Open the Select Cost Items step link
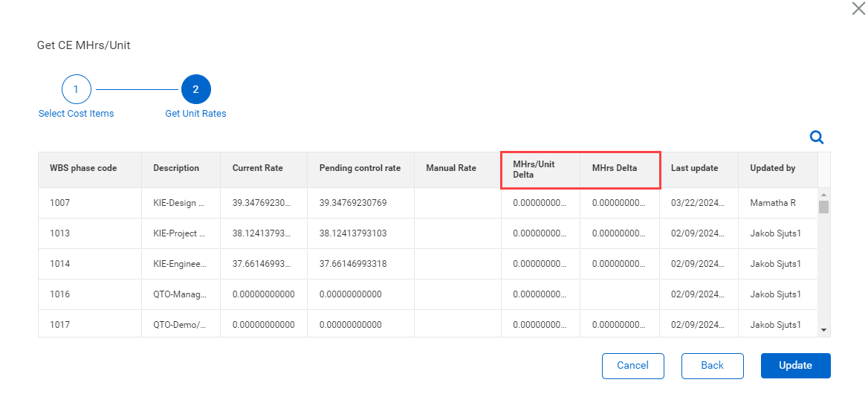This screenshot has height=394, width=868. coord(76,114)
